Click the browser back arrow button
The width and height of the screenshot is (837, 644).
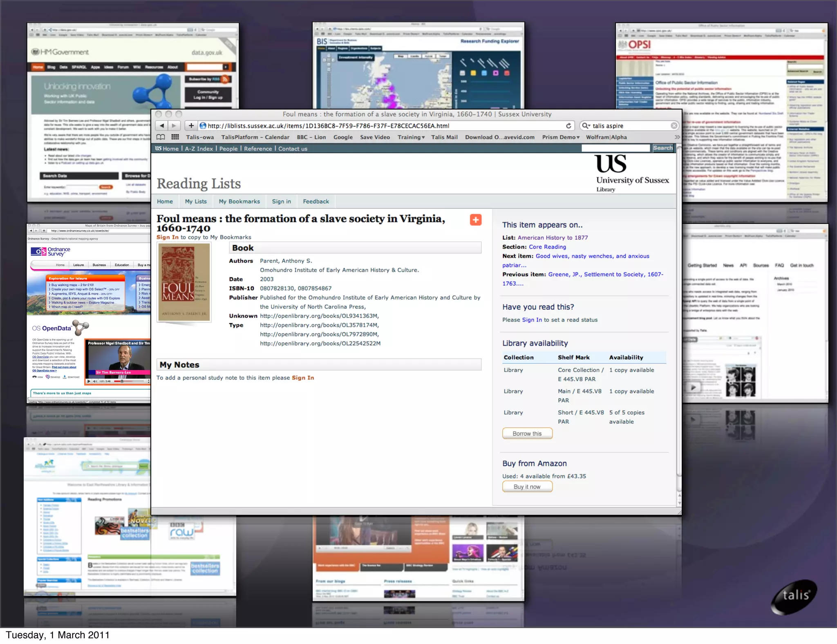(162, 126)
